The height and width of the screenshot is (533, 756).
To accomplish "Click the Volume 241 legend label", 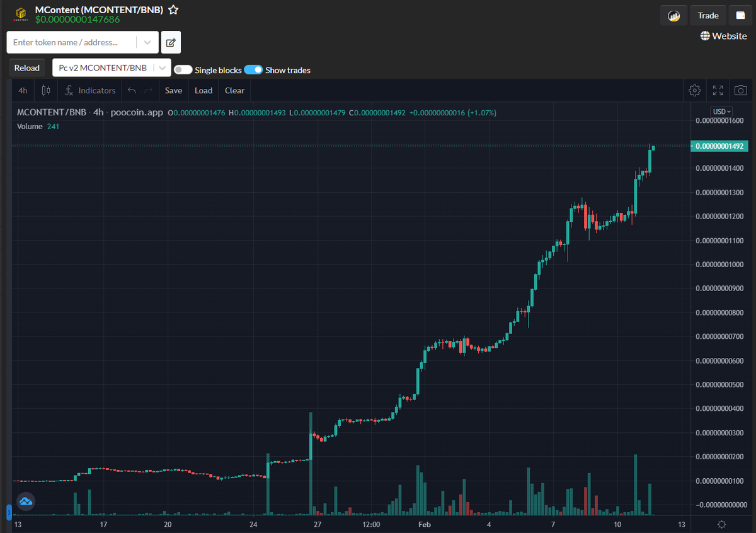I will pyautogui.click(x=38, y=126).
